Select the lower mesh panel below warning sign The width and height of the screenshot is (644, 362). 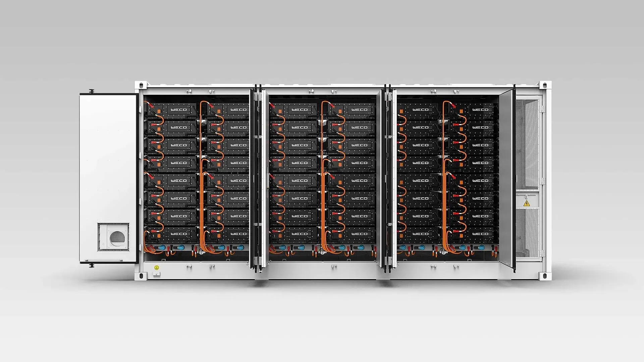pyautogui.click(x=527, y=233)
